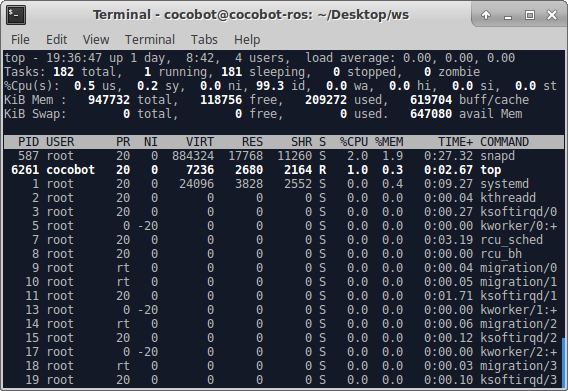This screenshot has height=391, width=568.
Task: Open the File menu
Action: click(20, 39)
